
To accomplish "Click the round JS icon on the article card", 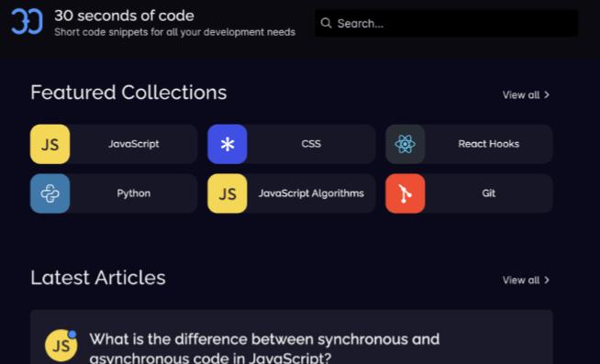I will (61, 346).
